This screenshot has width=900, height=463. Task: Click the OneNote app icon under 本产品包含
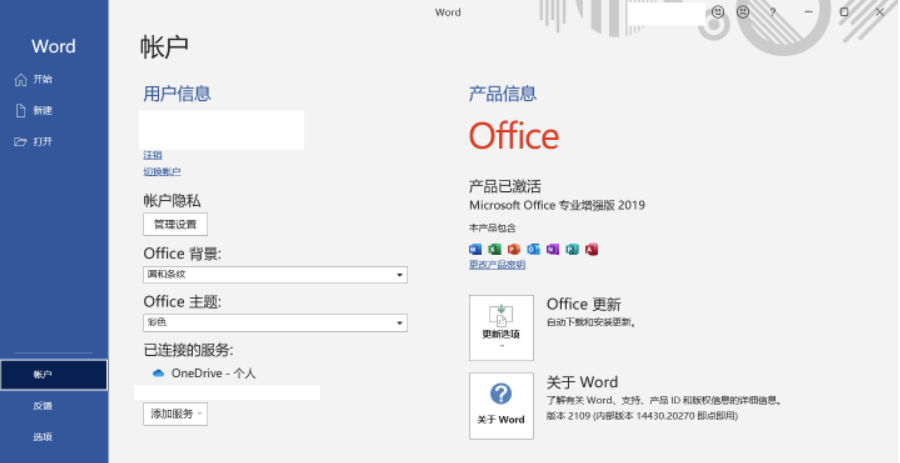[553, 249]
